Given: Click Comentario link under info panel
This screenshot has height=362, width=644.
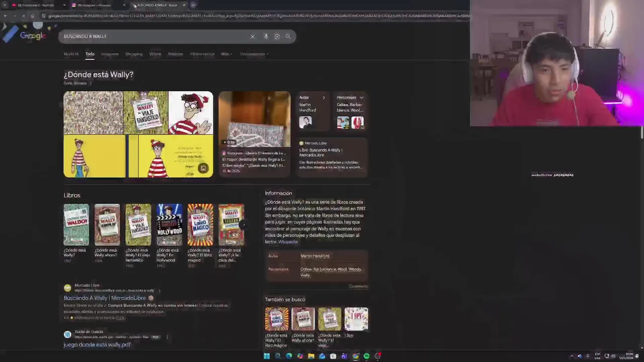Looking at the screenshot, I should pos(358,286).
